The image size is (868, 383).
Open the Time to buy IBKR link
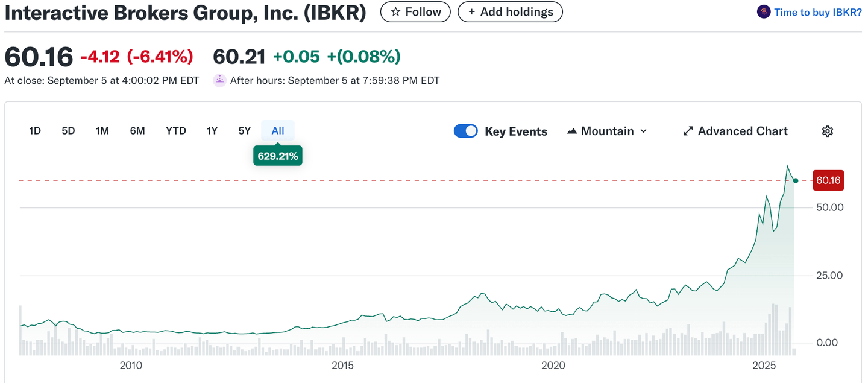818,12
